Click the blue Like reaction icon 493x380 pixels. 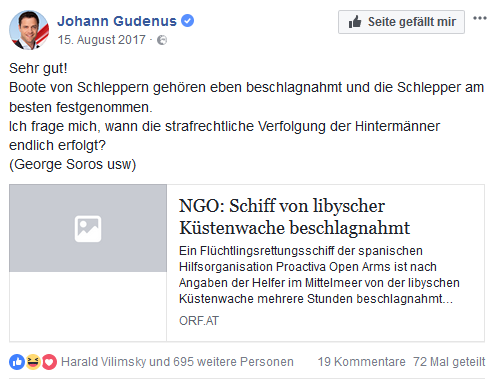17,362
